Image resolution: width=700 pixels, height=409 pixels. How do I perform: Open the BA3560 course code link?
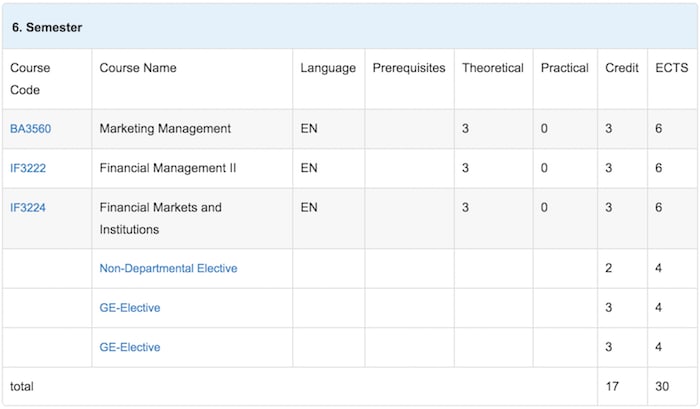pyautogui.click(x=30, y=129)
